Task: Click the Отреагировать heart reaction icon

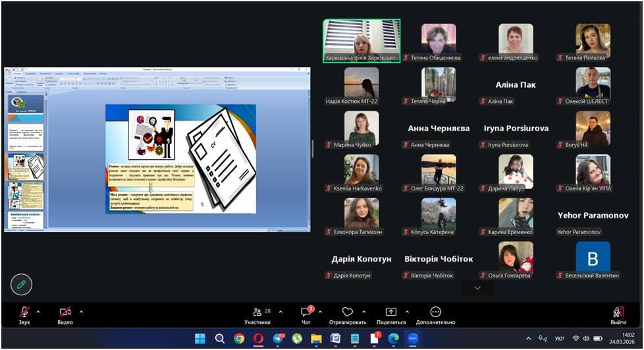Action: coord(348,312)
